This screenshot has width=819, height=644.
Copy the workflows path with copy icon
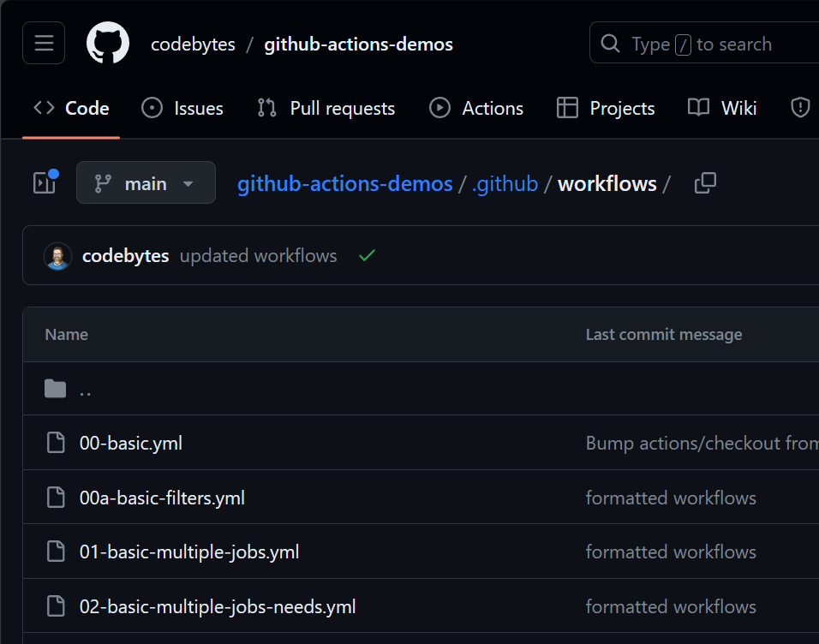tap(705, 183)
